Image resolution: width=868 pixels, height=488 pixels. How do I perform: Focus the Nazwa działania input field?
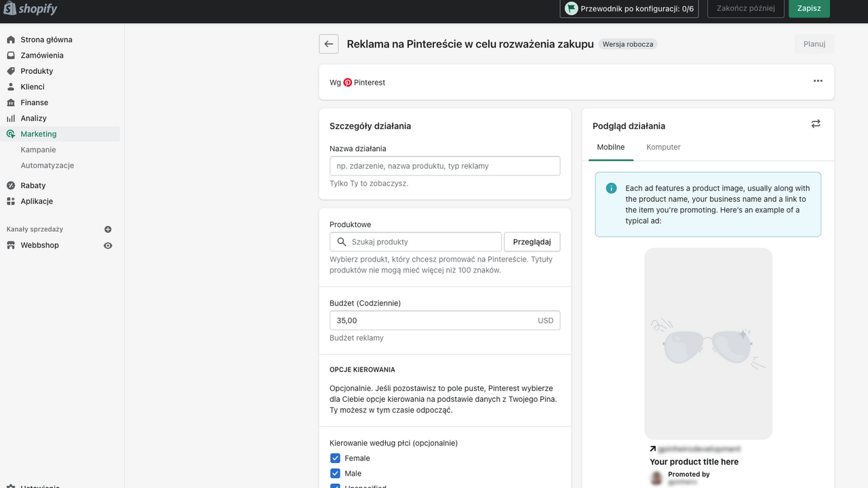point(445,166)
